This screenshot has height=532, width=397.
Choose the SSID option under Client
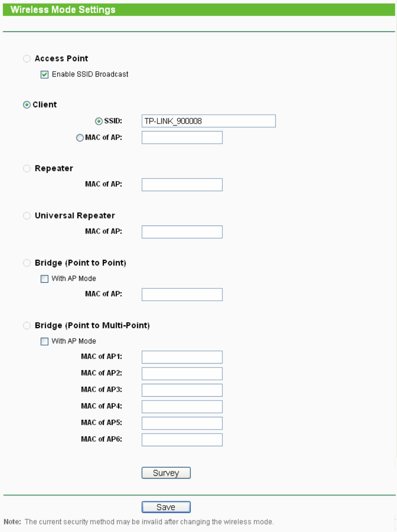coord(99,121)
